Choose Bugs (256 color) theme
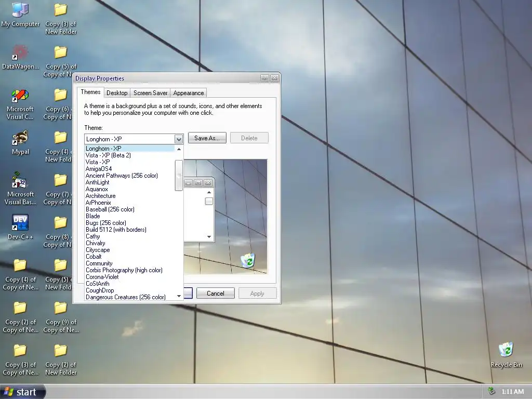The image size is (532, 399). click(x=129, y=223)
